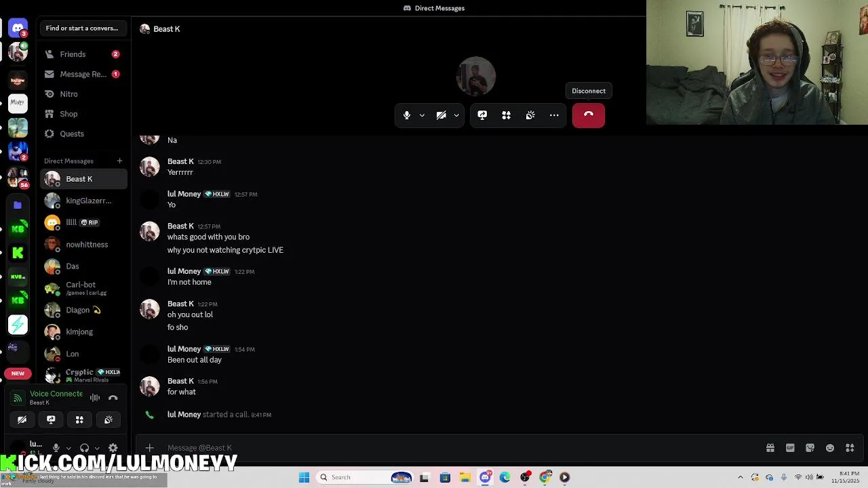
Task: Open output device dropdown in user panel
Action: coord(97,448)
